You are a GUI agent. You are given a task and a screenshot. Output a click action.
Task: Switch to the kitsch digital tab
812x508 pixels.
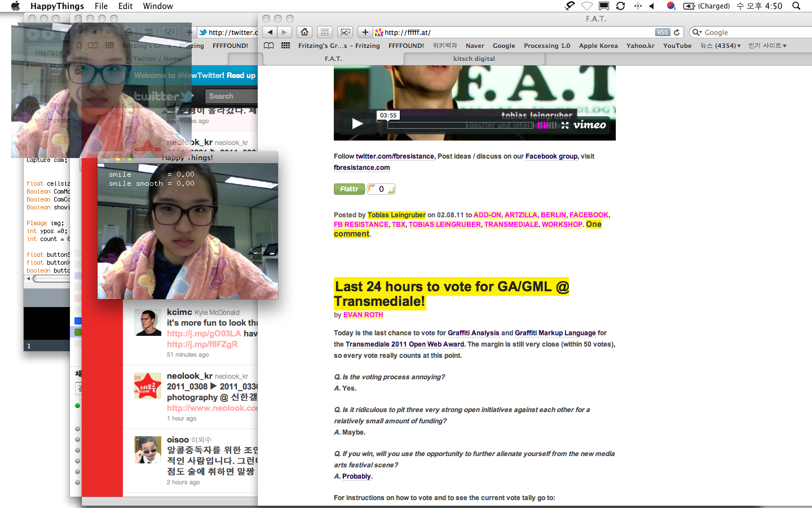point(474,59)
